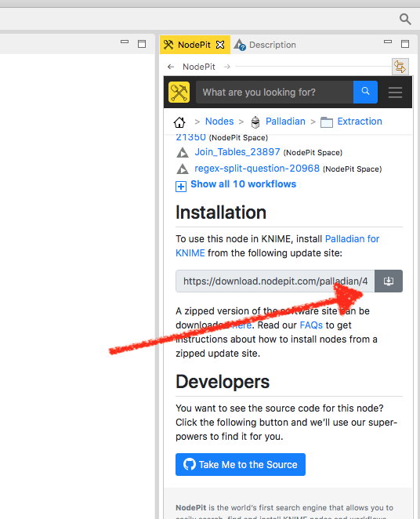The image size is (420, 519).
Task: Open the Description tab
Action: click(265, 45)
